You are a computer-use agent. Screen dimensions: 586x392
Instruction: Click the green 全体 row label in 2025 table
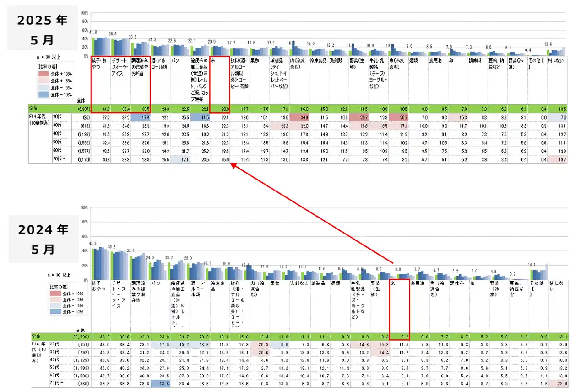tap(34, 109)
